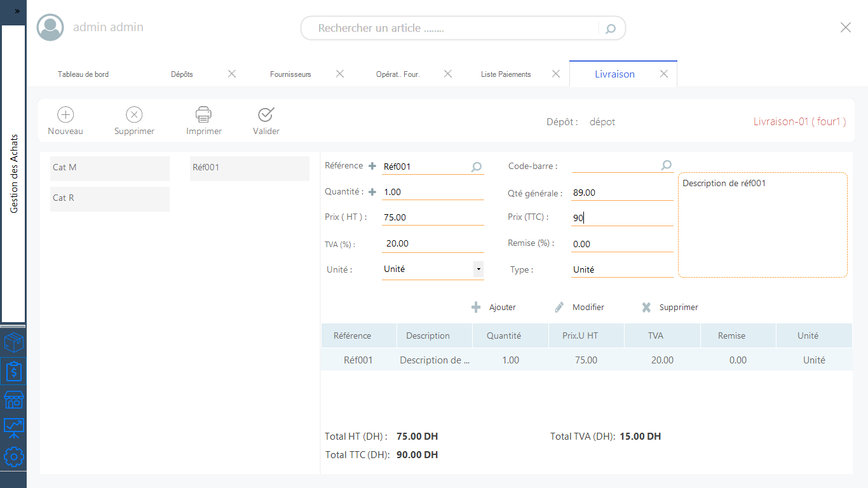The image size is (868, 488).
Task: Open the store sidebar icon
Action: pos(13,400)
